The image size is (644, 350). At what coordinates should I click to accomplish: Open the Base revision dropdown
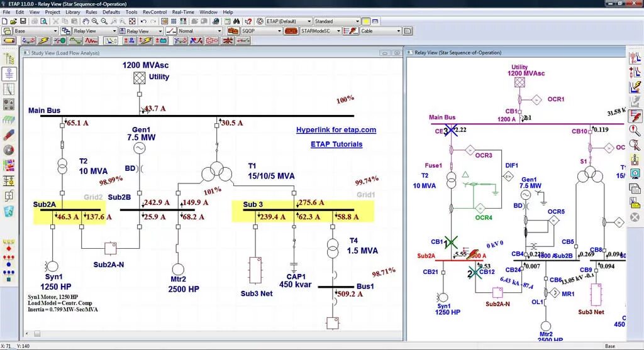[36, 31]
